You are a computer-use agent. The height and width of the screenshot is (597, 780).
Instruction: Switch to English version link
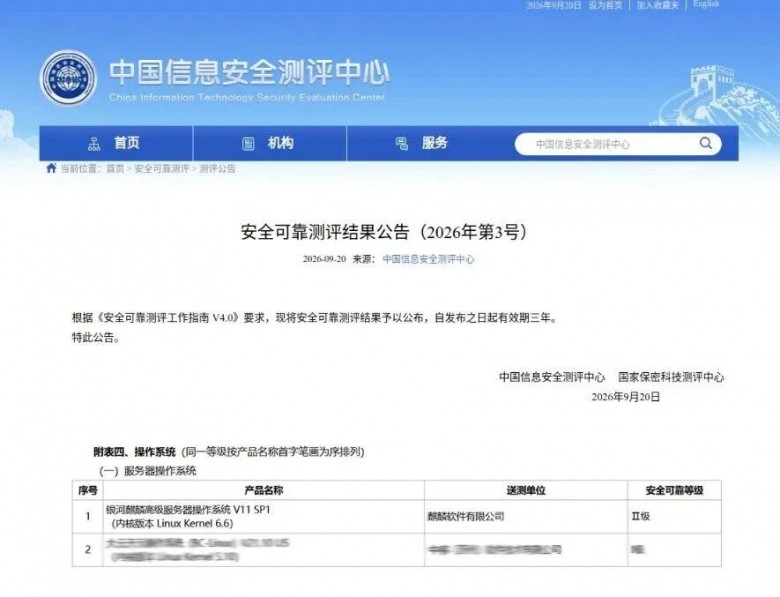coord(706,4)
